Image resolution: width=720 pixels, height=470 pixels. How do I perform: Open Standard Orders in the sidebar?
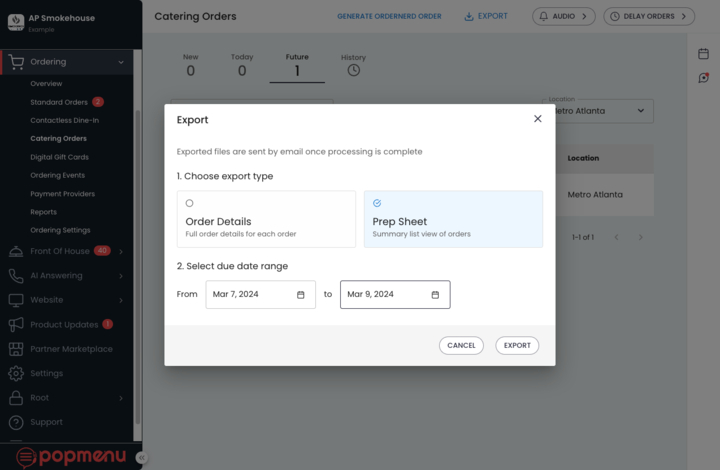click(x=59, y=102)
